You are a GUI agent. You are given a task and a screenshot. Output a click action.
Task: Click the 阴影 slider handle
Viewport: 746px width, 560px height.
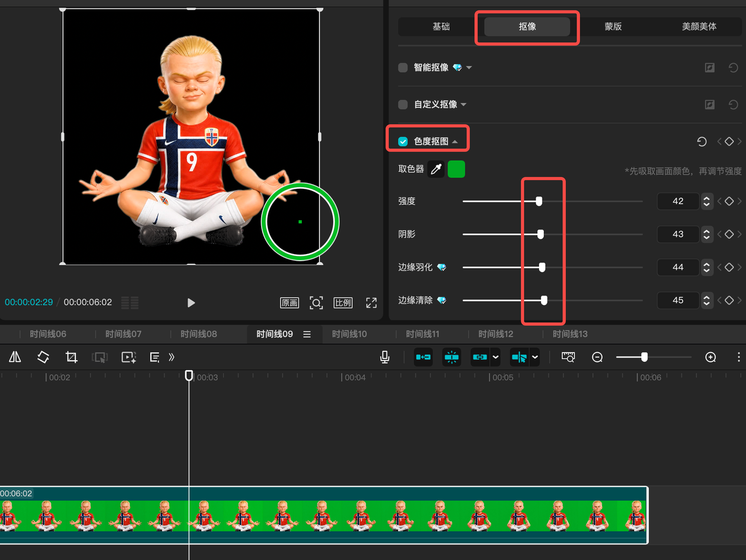tap(541, 234)
